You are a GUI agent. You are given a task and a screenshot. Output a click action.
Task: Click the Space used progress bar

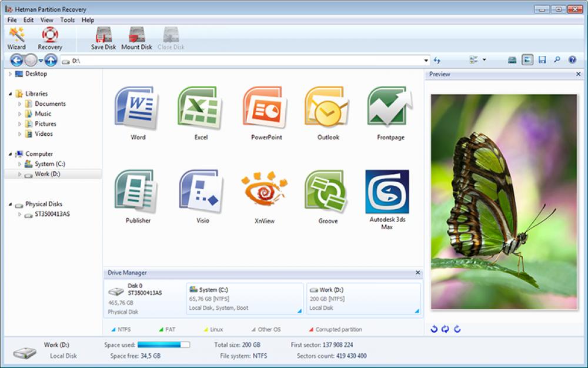pyautogui.click(x=163, y=345)
